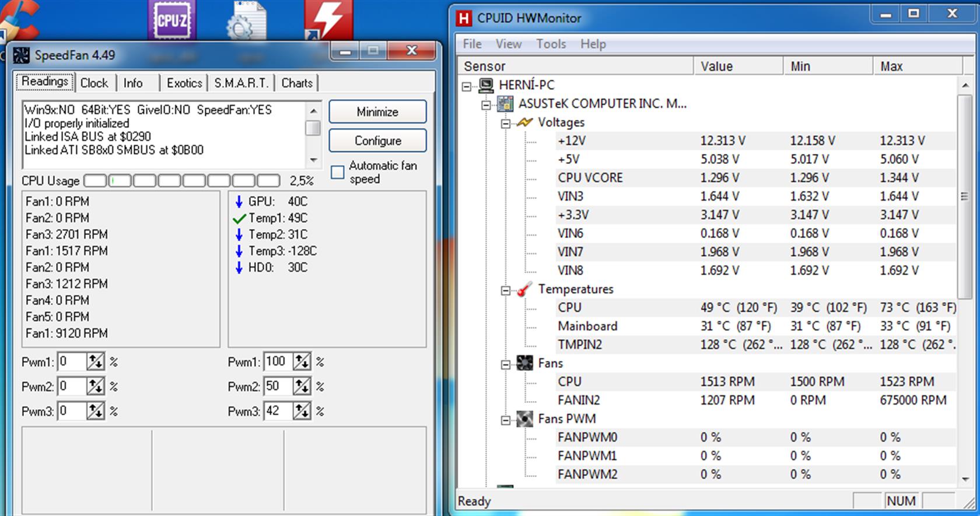Click the right Pwm2 value field showing 50

pyautogui.click(x=278, y=386)
